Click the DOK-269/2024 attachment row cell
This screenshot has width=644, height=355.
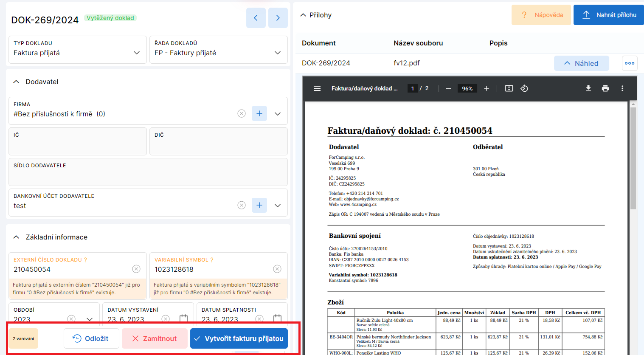[x=326, y=63]
